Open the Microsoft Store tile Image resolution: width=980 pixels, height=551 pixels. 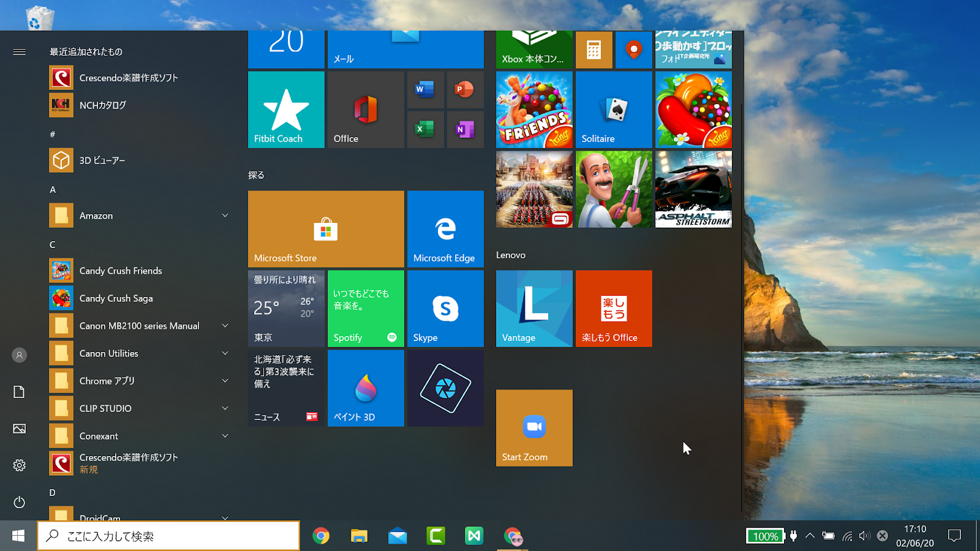326,229
